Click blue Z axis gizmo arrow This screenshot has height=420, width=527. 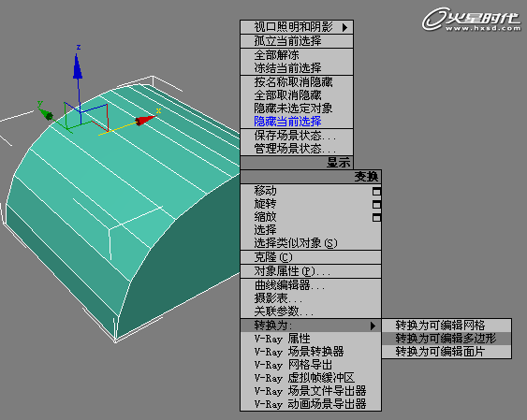click(x=78, y=65)
